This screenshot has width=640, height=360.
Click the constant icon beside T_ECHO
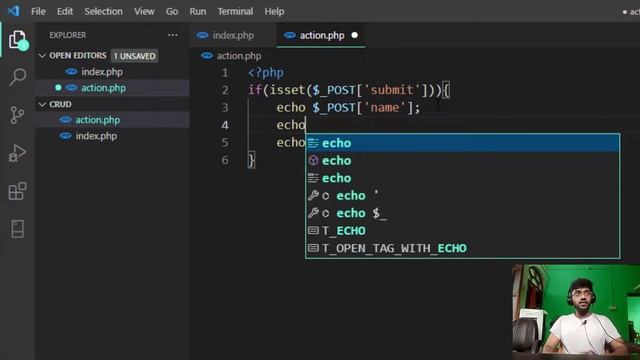[313, 231]
